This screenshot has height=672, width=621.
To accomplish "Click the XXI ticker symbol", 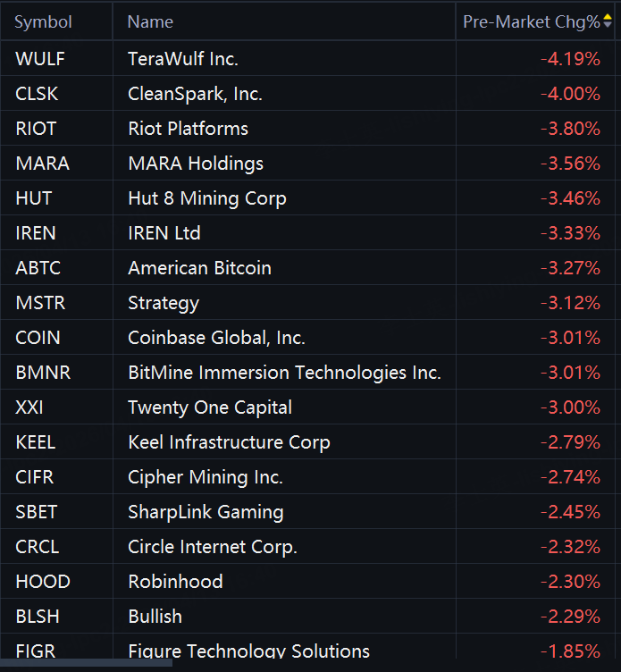I will click(x=29, y=407).
